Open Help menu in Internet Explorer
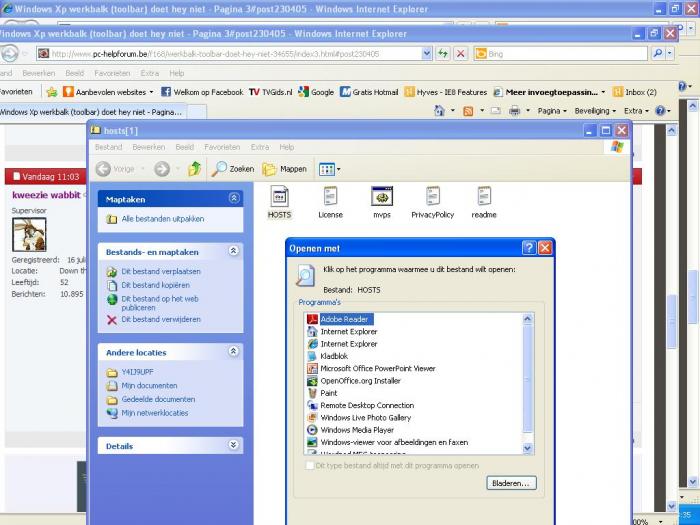700x525 pixels. coord(177,73)
